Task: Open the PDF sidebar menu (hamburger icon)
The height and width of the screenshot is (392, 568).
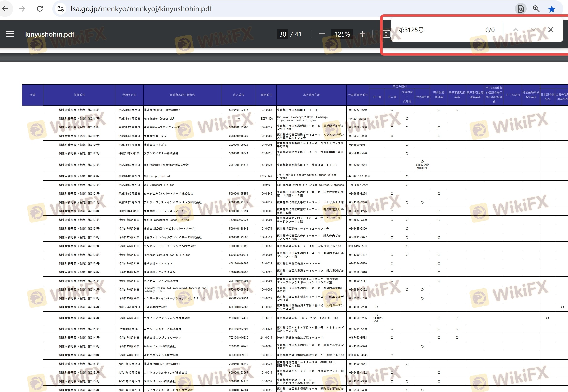Action: 10,34
